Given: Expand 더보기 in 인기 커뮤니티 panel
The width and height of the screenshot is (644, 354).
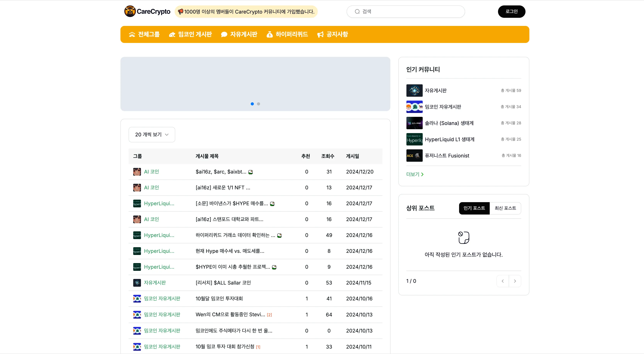Looking at the screenshot, I should click(x=415, y=174).
